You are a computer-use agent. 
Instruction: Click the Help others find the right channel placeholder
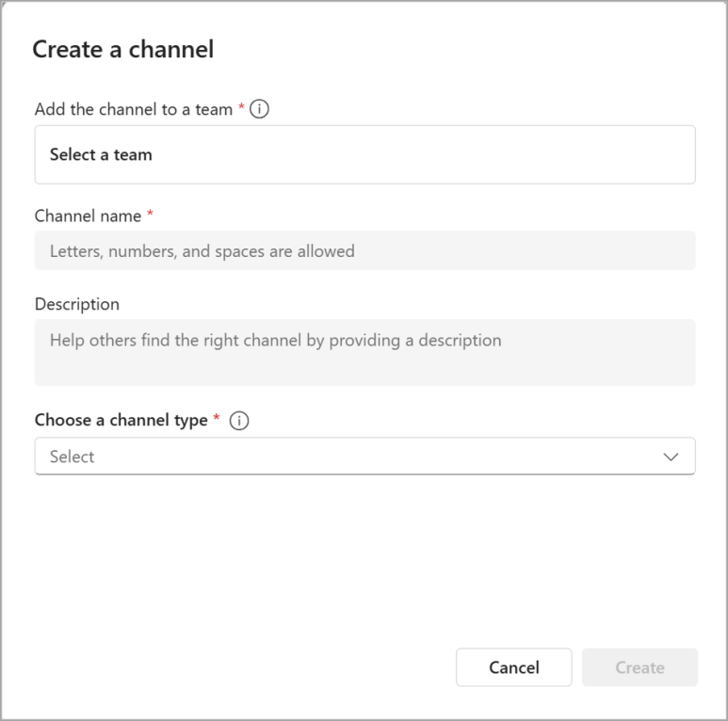click(275, 340)
